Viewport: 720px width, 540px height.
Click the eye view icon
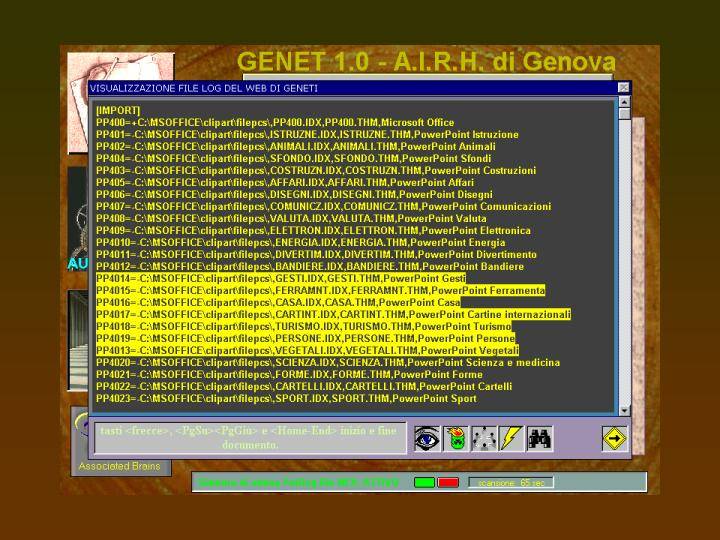point(427,439)
